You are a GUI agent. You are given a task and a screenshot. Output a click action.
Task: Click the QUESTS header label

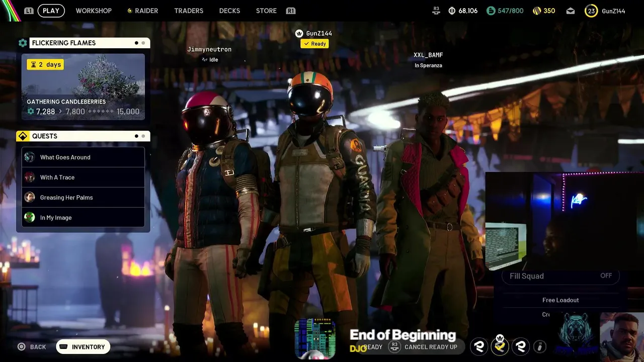click(x=45, y=136)
